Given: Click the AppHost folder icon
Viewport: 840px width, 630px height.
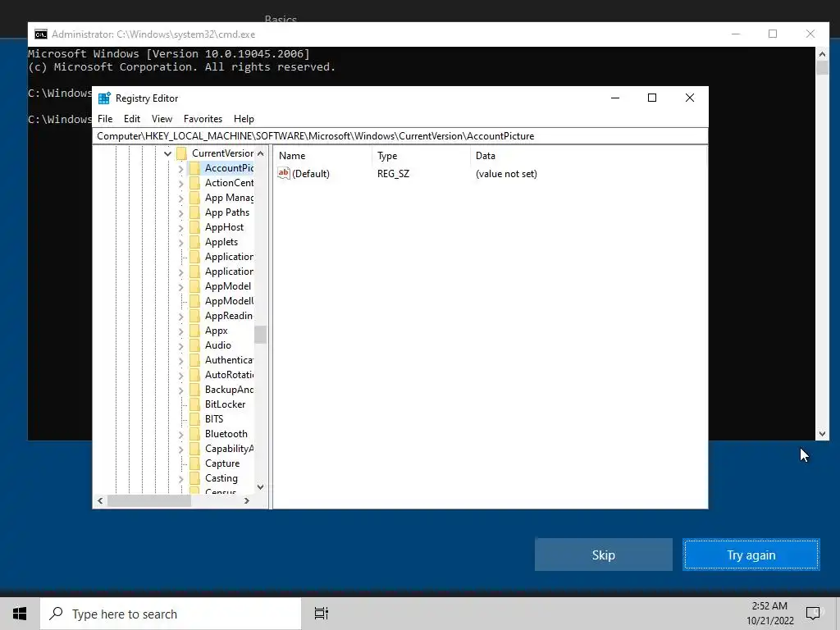Looking at the screenshot, I should click(x=195, y=227).
